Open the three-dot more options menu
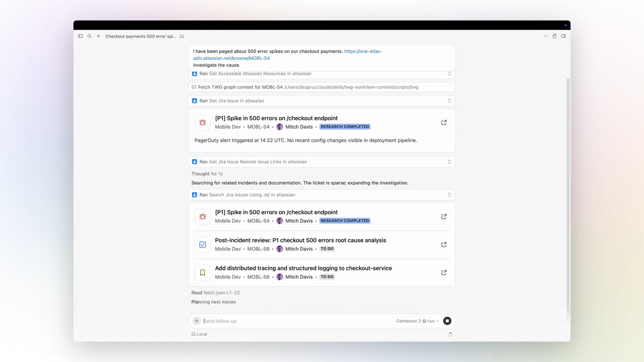The height and width of the screenshot is (362, 644). (545, 36)
